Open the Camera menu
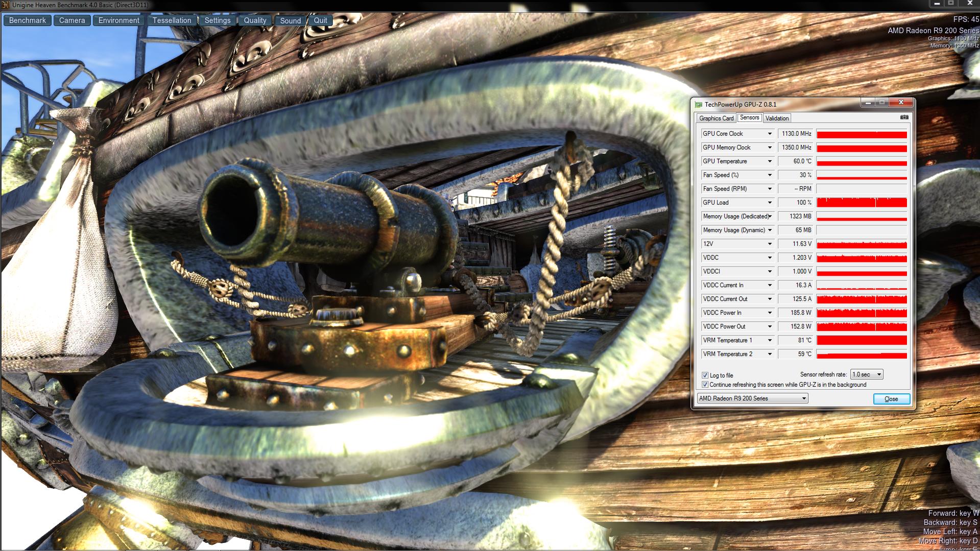The image size is (980, 551). point(72,20)
